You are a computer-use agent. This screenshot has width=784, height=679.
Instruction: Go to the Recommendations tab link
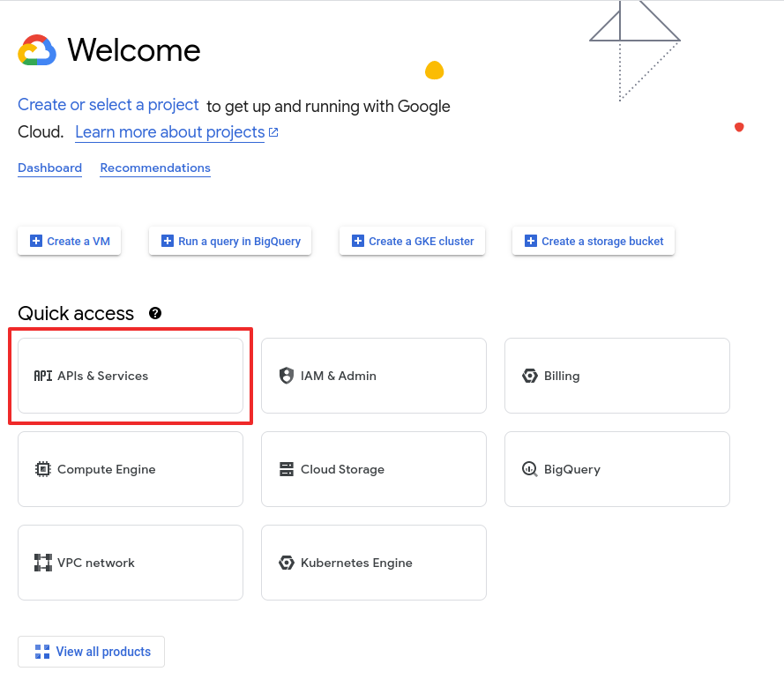(155, 168)
